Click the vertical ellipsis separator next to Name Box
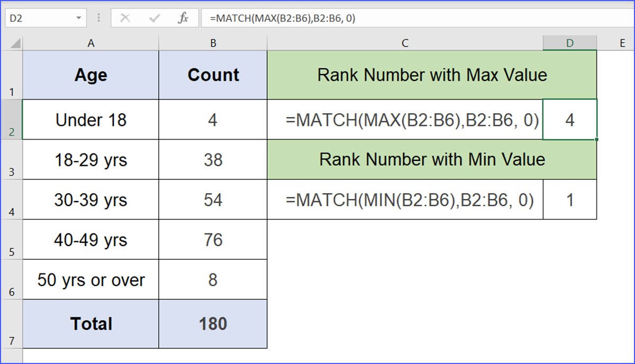Screen dimensions: 635x364 (98, 17)
